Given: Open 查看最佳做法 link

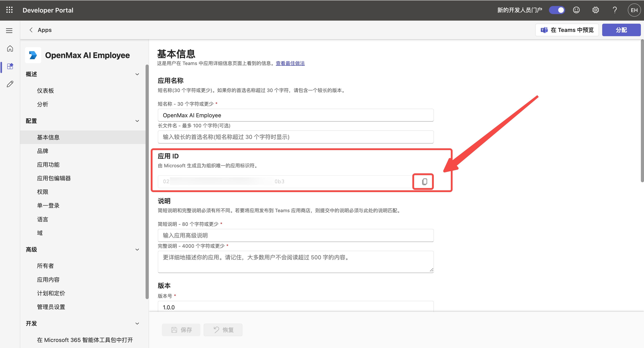Looking at the screenshot, I should [x=290, y=63].
